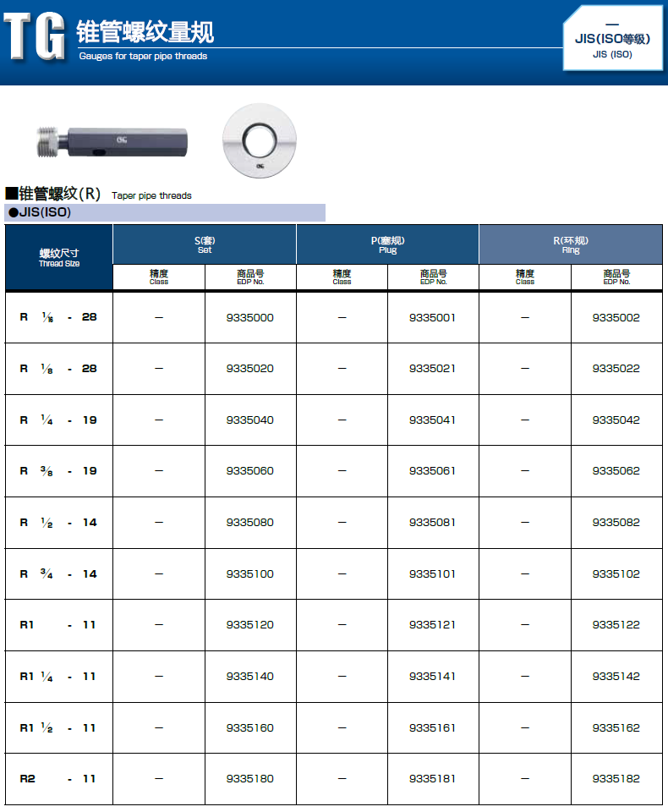Click thread size R 1/4 - 19
Screen dimensions: 668x812
(x=58, y=420)
